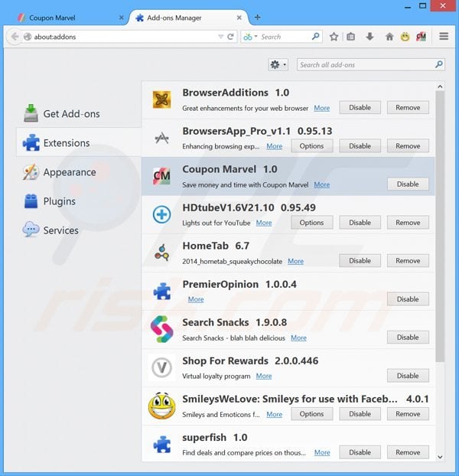Click the smiley toolbar icon
The width and height of the screenshot is (459, 476).
click(405, 37)
